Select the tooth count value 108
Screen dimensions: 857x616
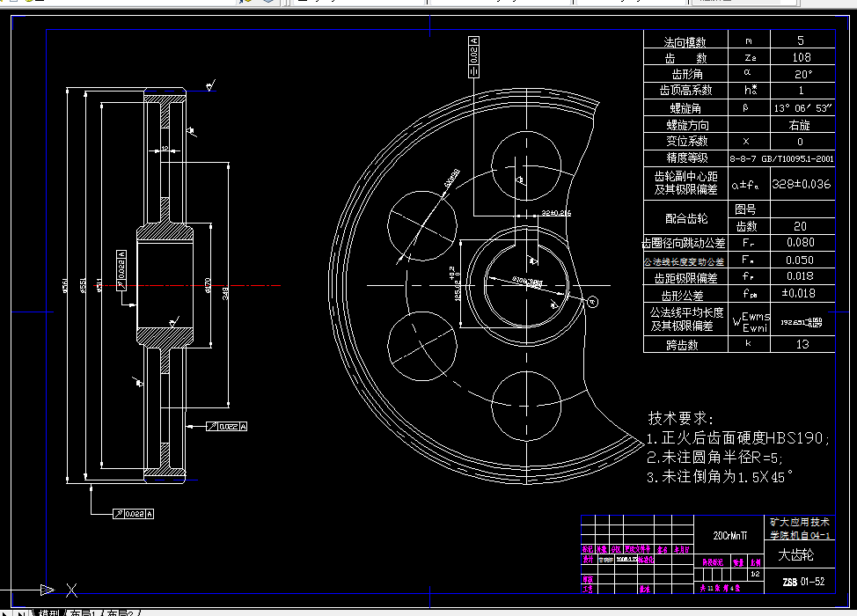[802, 57]
